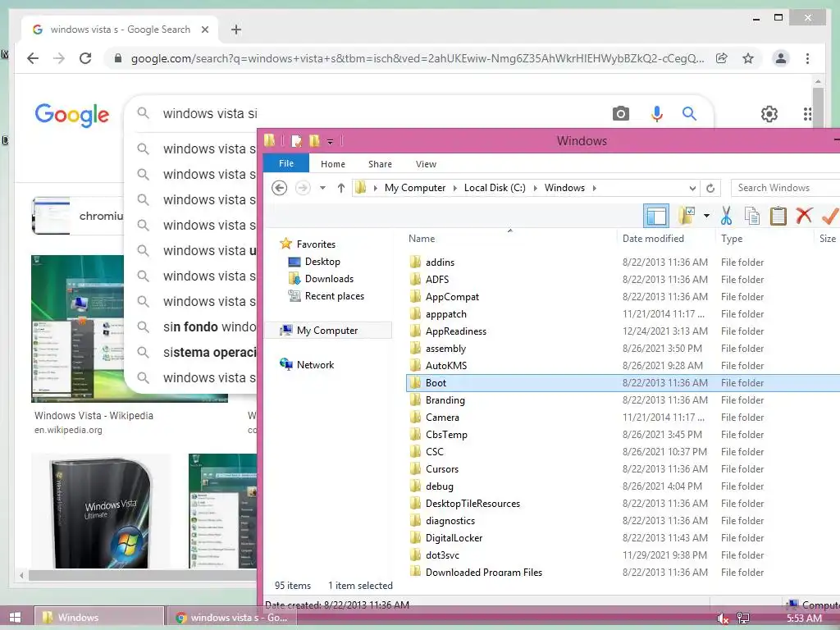Open the Google apps grid

pos(807,113)
